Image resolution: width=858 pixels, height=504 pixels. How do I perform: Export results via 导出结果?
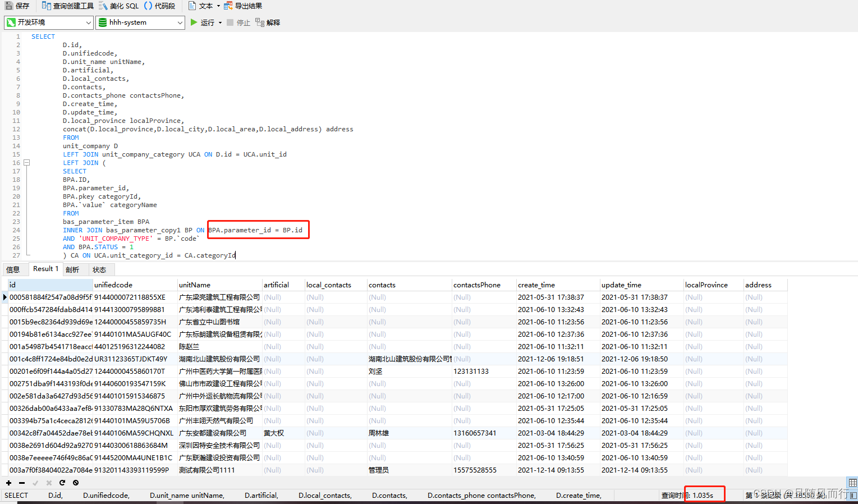(243, 6)
